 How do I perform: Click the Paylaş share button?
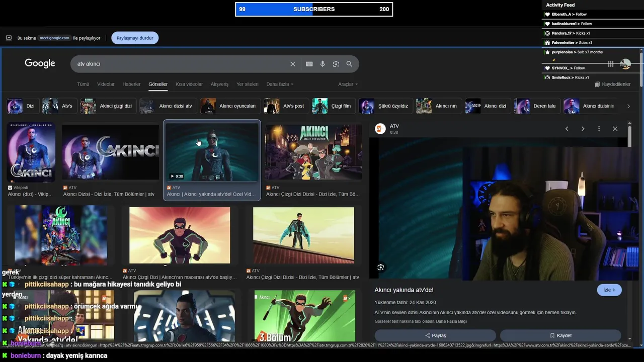pos(435,335)
